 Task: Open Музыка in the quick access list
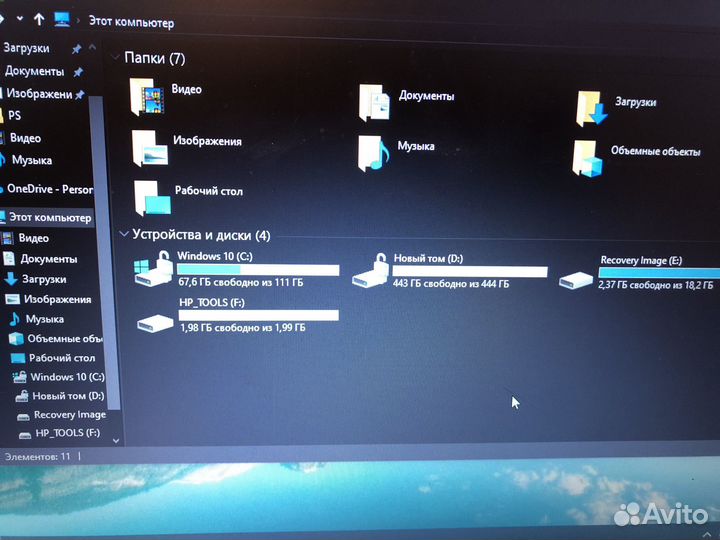[32, 160]
